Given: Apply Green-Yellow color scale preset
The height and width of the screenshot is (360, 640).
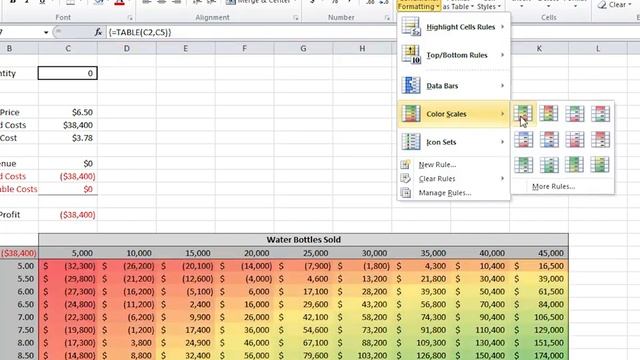Looking at the screenshot, I should tap(575, 165).
